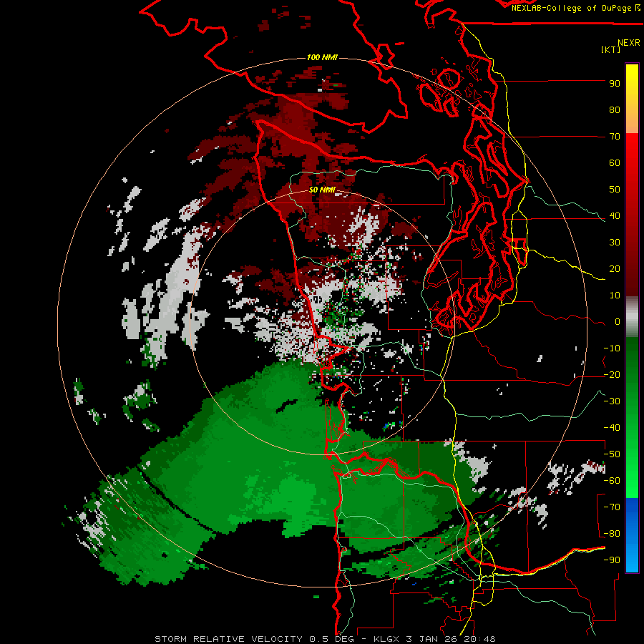Click the -90 knot scale label

[x=612, y=560]
